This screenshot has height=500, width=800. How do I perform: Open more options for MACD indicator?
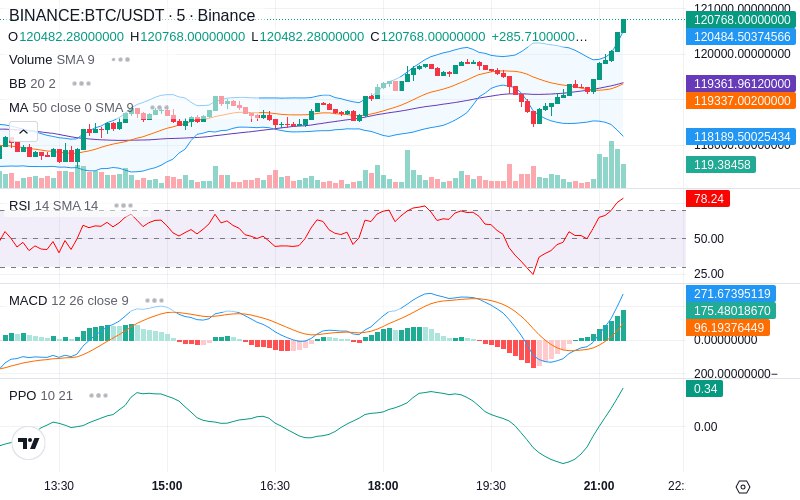tap(155, 301)
